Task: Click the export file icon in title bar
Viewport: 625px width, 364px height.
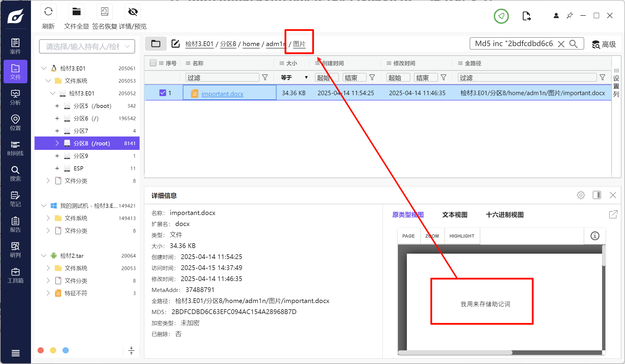Action: [x=526, y=16]
